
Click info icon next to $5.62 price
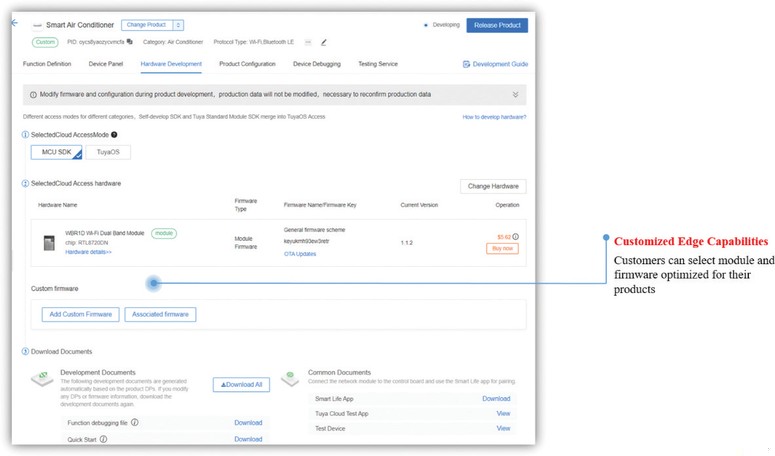pyautogui.click(x=516, y=237)
